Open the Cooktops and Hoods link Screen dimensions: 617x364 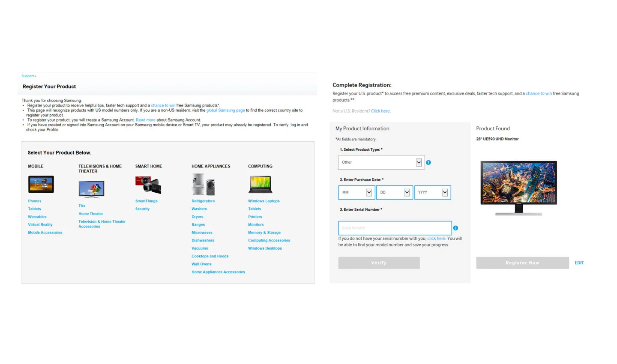[210, 257]
